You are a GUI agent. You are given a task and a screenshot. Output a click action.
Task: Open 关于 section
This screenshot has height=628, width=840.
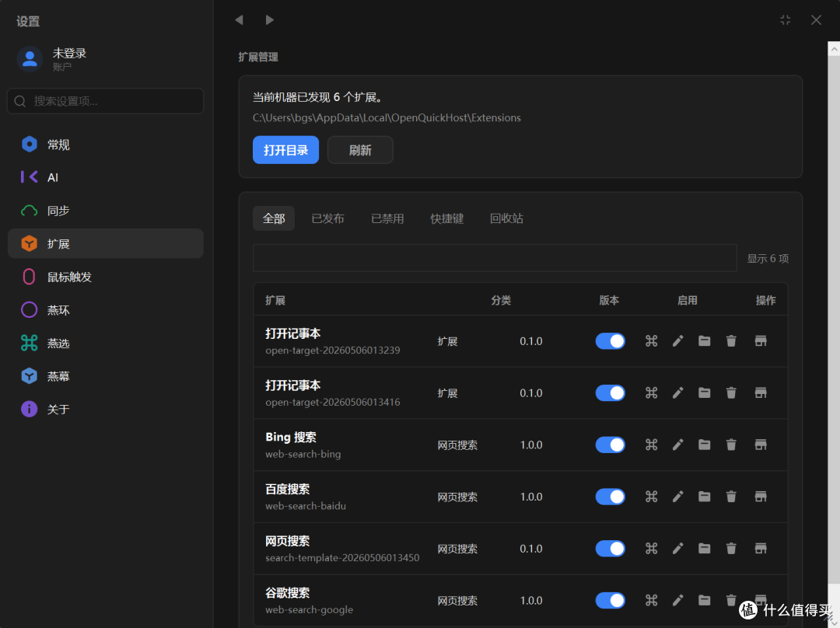point(106,410)
